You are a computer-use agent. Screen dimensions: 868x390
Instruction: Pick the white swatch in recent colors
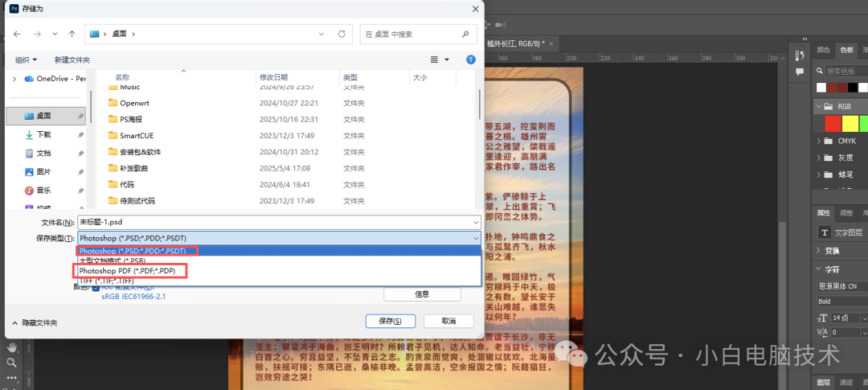821,88
